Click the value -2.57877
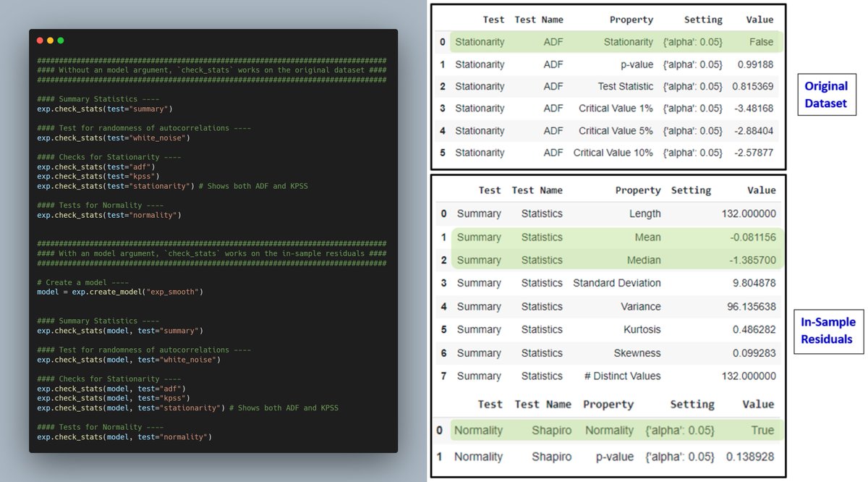The height and width of the screenshot is (482, 868). tap(755, 153)
